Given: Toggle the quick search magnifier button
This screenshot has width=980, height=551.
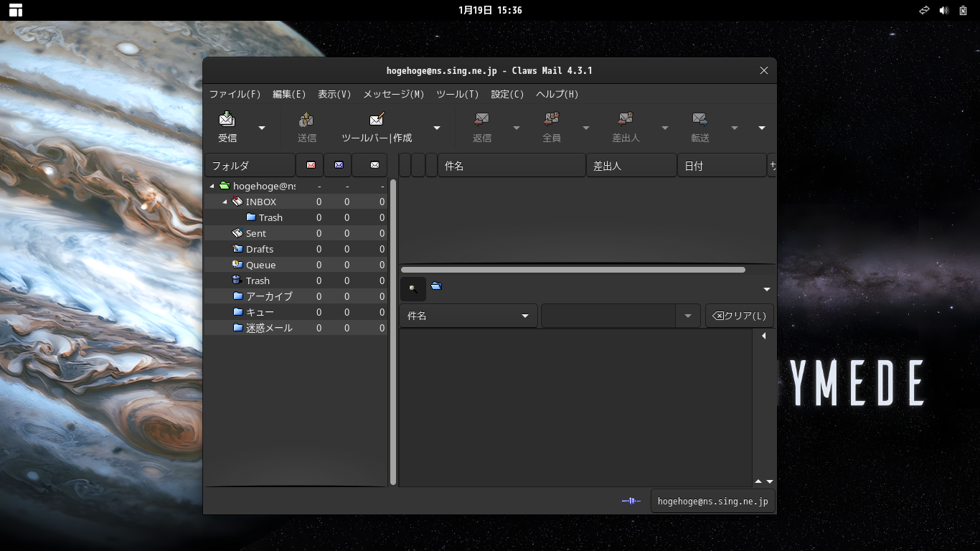Looking at the screenshot, I should tap(413, 288).
